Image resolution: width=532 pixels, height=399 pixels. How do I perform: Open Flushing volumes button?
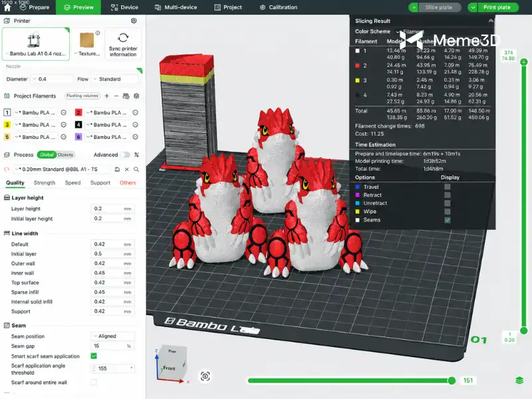82,96
